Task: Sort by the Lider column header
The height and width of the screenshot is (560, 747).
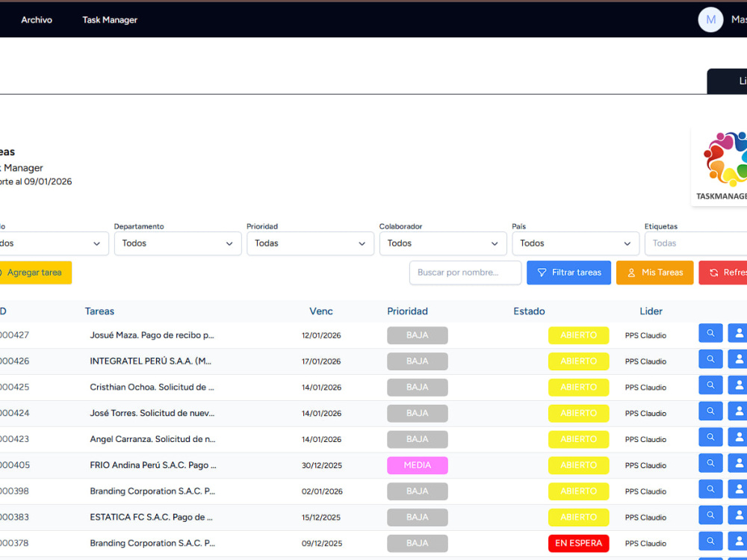Action: pyautogui.click(x=651, y=311)
